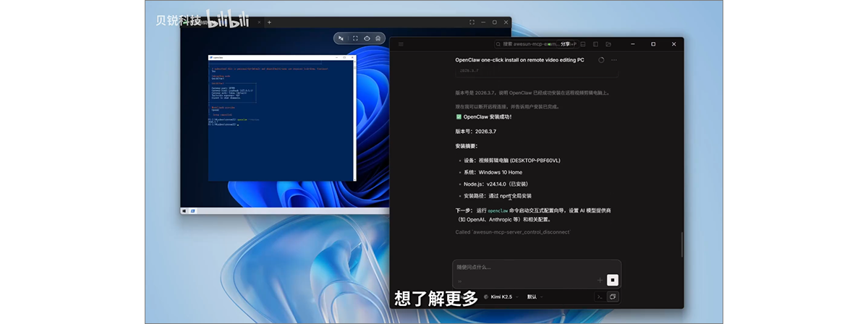Open the three-dot menu beside conversation title
868x324 pixels.
click(614, 60)
